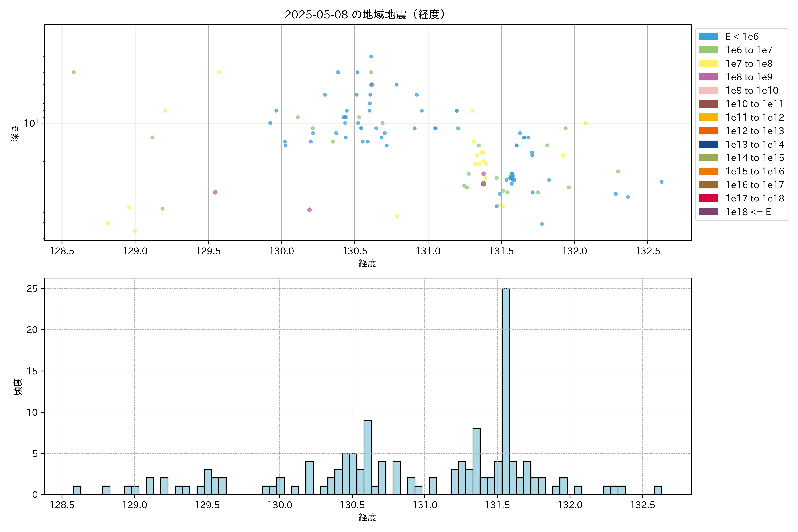Click the dark blue 1e13 to 1e14 swatch
This screenshot has height=532, width=798.
(x=708, y=144)
